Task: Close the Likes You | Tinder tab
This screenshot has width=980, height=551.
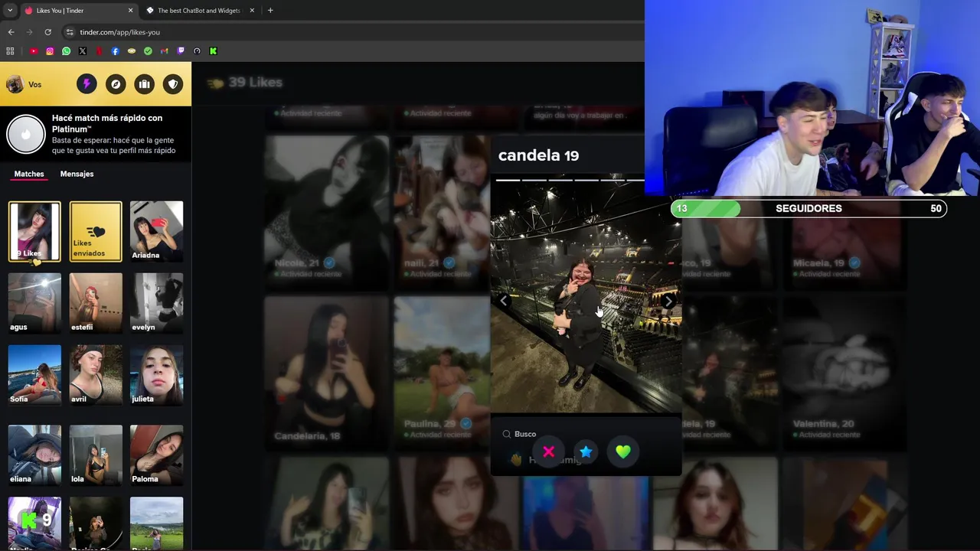Action: [130, 11]
